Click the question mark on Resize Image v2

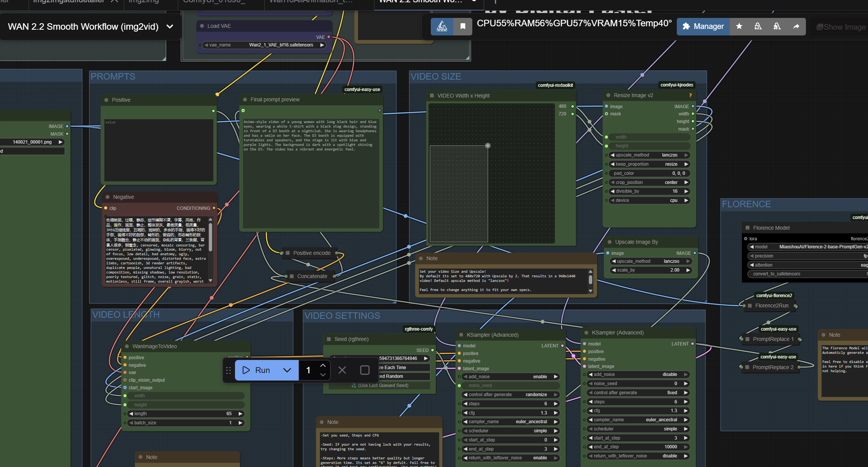click(690, 95)
